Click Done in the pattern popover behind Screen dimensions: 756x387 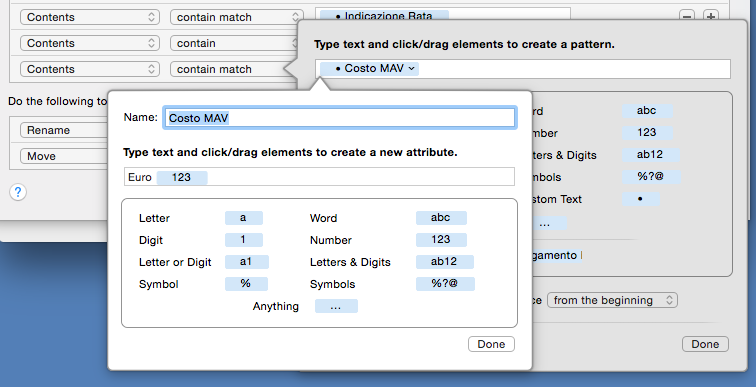click(705, 344)
